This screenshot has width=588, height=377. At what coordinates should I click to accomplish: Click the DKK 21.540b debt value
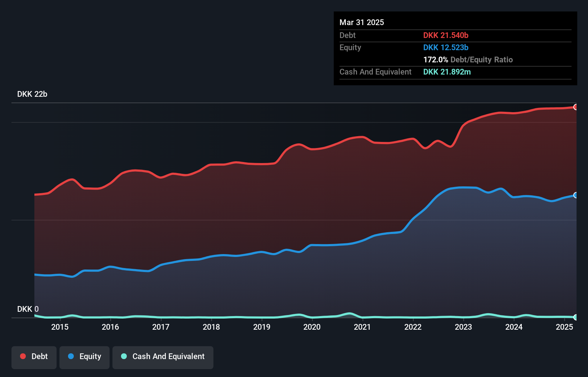[x=446, y=35]
